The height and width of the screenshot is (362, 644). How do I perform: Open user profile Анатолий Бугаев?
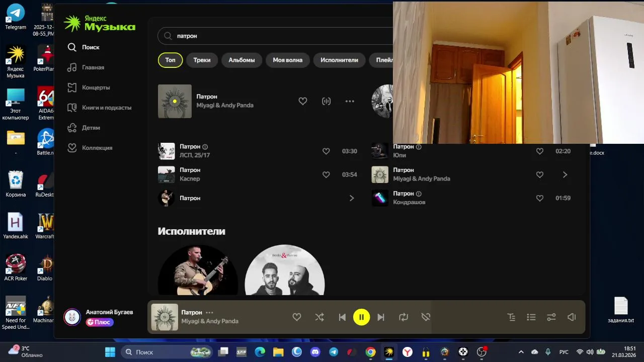click(x=109, y=312)
